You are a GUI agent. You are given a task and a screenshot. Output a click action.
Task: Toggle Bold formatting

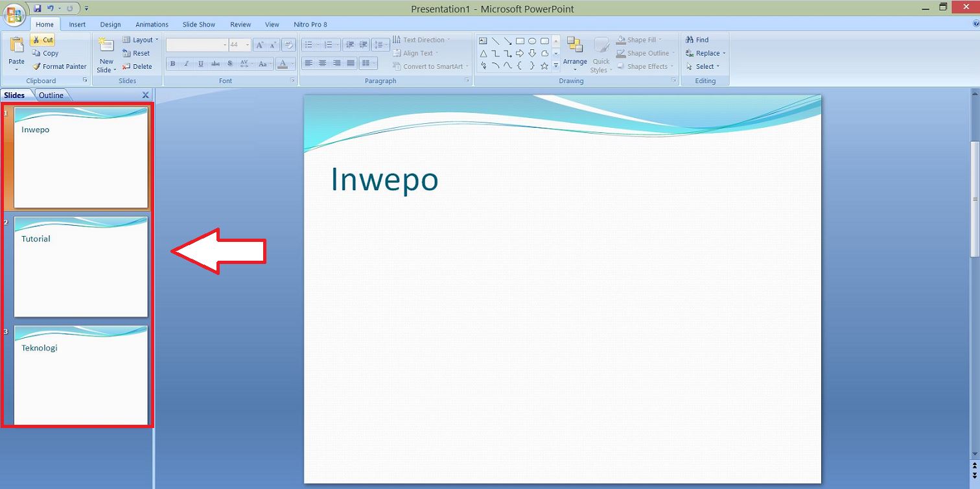click(172, 64)
